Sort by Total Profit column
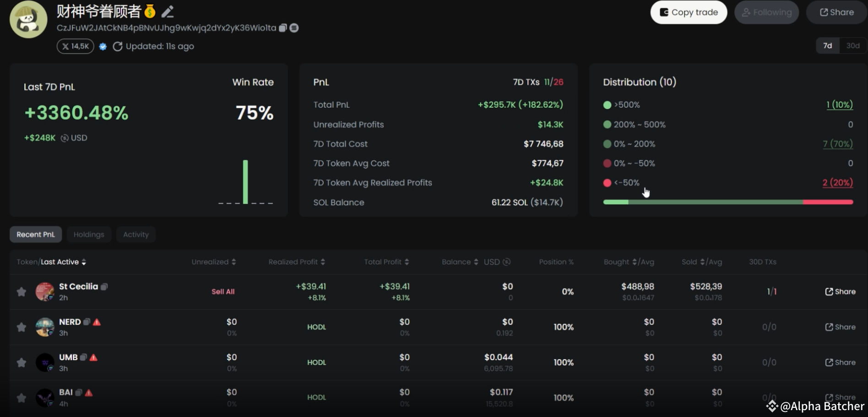 (407, 262)
